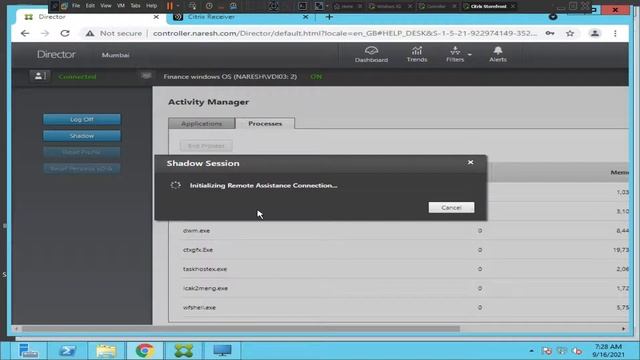Close the Shadow Session dialog

(470, 162)
